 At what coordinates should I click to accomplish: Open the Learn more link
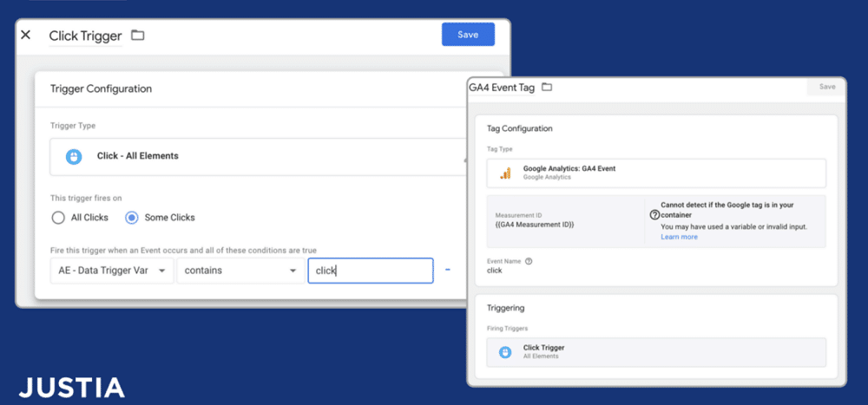coord(679,237)
